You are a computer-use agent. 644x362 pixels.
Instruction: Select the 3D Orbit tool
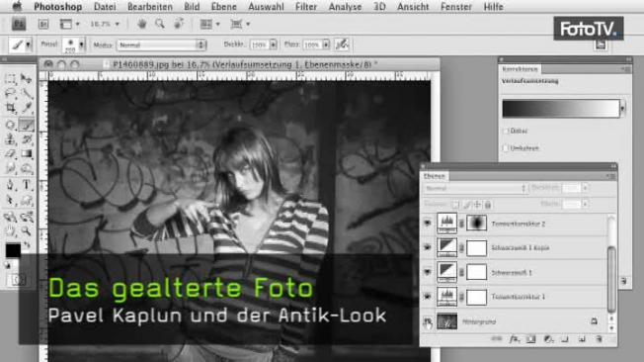point(27,217)
